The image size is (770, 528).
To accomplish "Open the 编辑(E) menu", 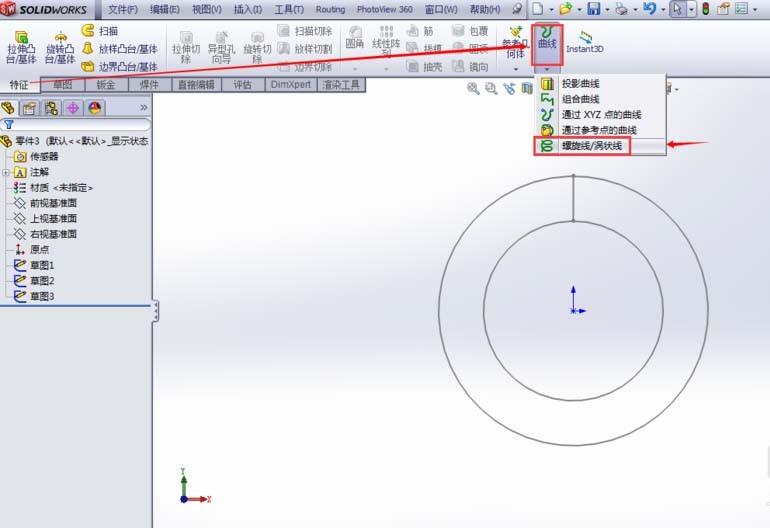I will click(165, 9).
